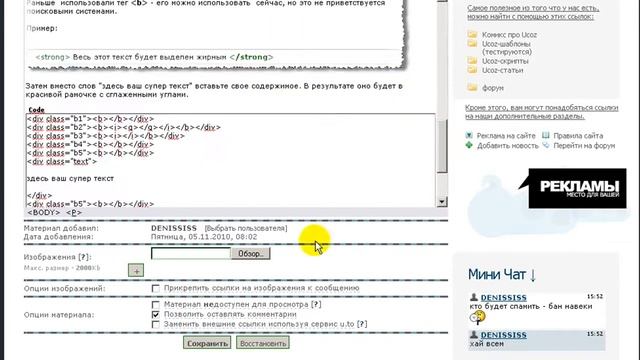Screen dimensions: 640x360
Task: Click the code line div class="b1"
Action: tap(91, 119)
